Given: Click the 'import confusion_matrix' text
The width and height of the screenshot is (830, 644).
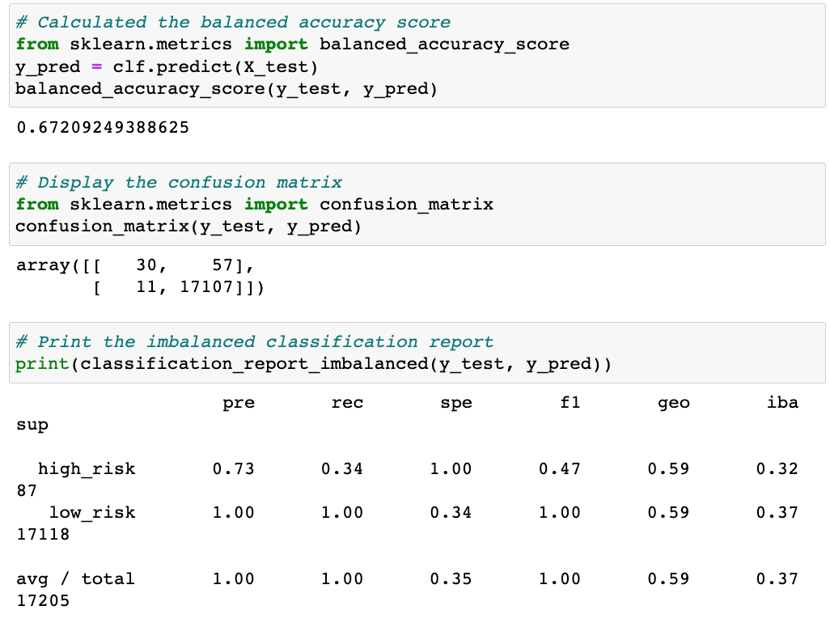Looking at the screenshot, I should (x=368, y=205).
